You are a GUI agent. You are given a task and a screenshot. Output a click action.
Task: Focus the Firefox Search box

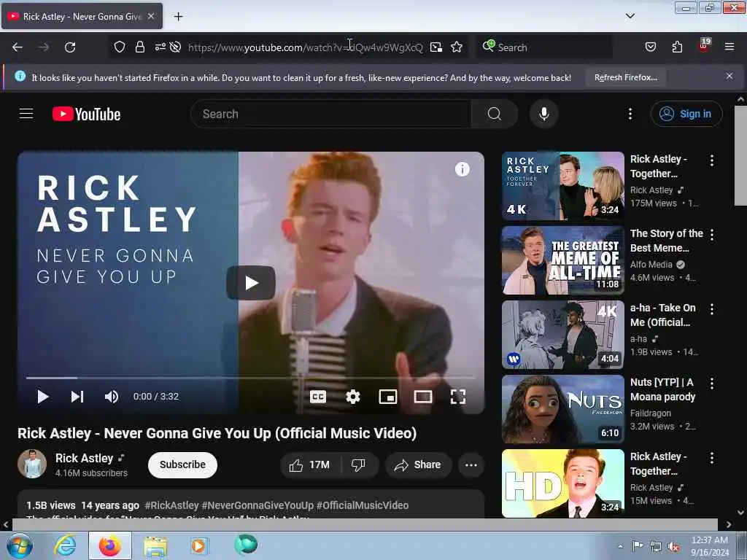[544, 47]
